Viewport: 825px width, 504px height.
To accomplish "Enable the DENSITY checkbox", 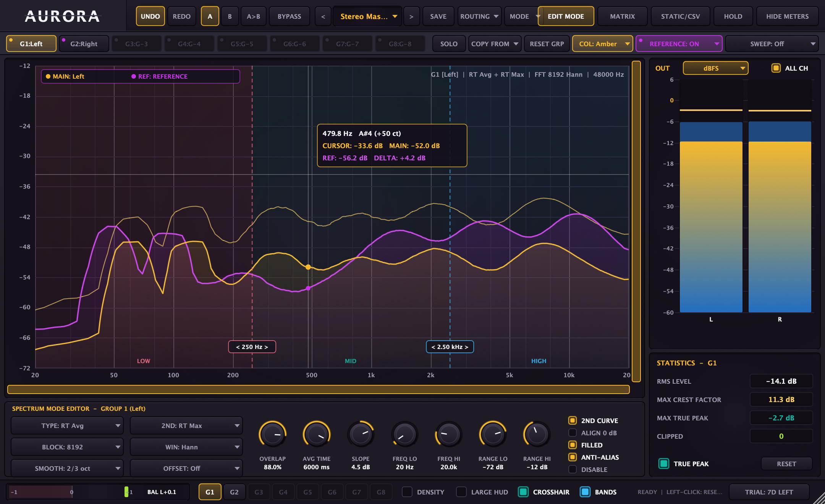I will point(407,492).
